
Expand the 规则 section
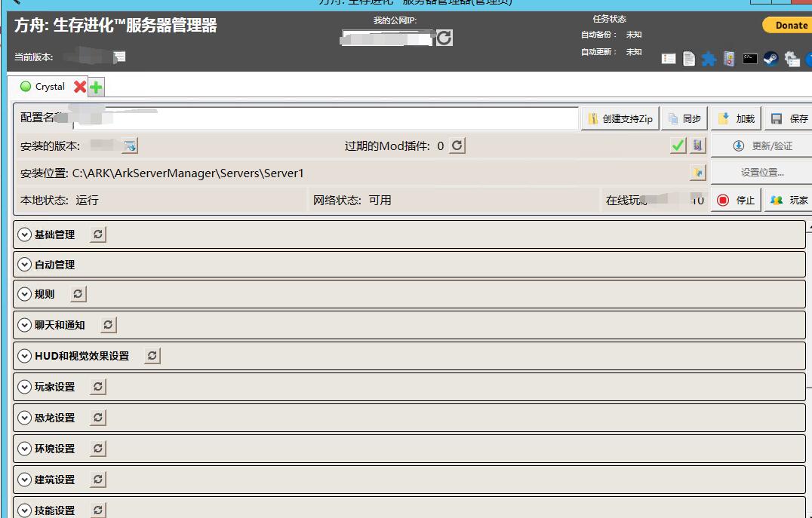pyautogui.click(x=24, y=294)
